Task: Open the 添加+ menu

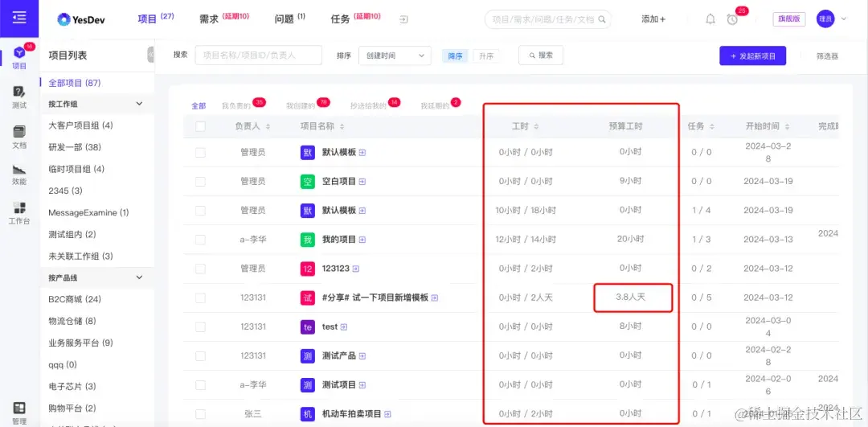Action: coord(653,19)
